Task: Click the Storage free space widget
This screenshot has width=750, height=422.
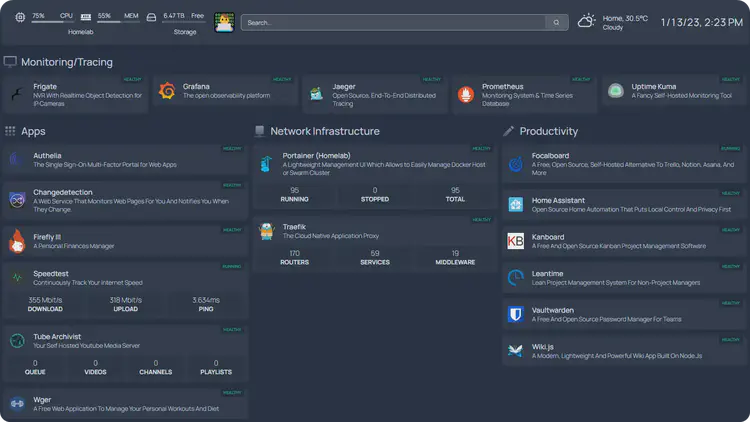Action: pyautogui.click(x=183, y=17)
